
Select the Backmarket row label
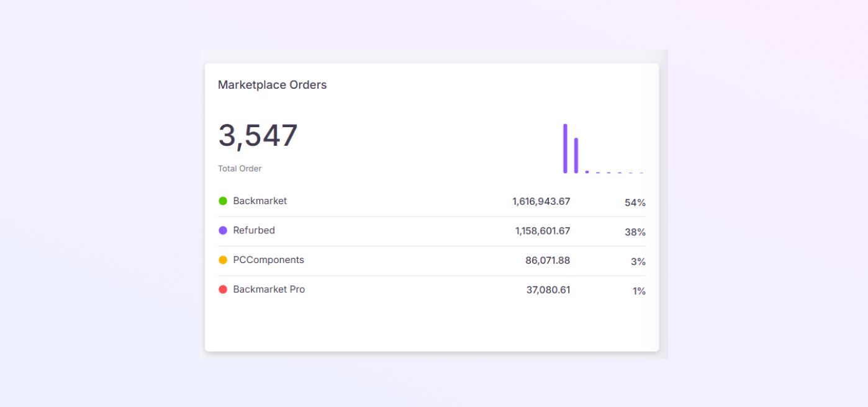tap(260, 201)
